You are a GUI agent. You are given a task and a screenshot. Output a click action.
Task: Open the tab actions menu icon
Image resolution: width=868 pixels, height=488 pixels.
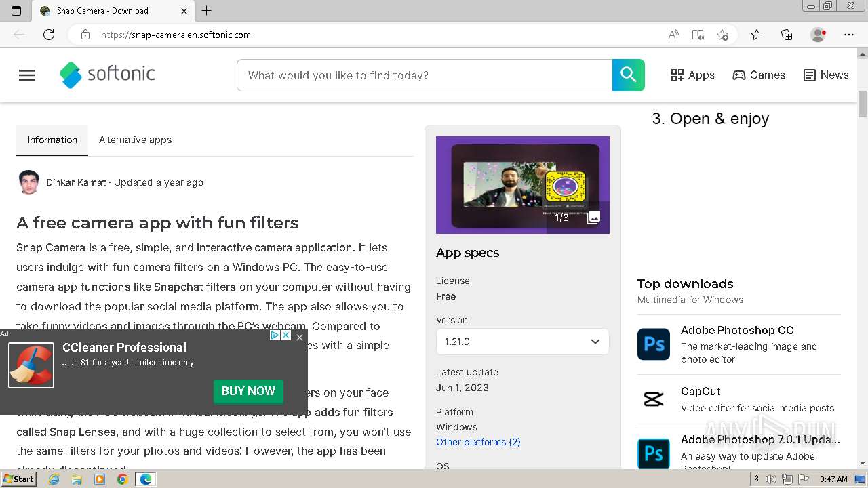(16, 11)
